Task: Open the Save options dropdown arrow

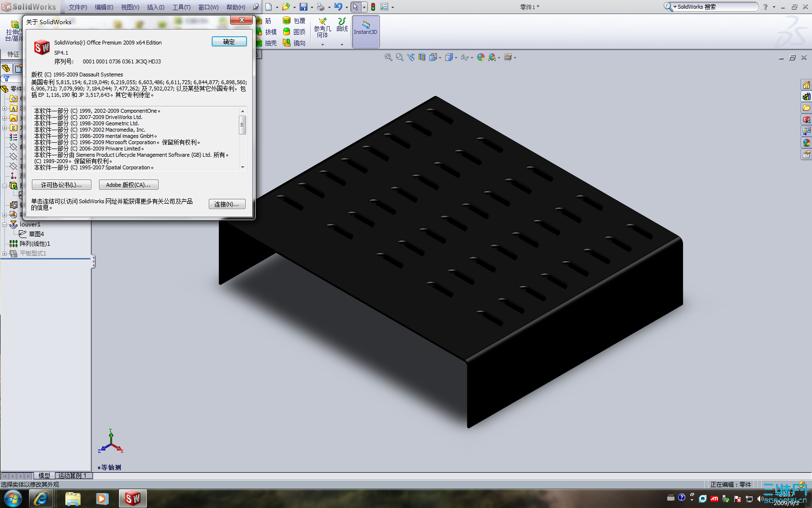Action: point(312,7)
